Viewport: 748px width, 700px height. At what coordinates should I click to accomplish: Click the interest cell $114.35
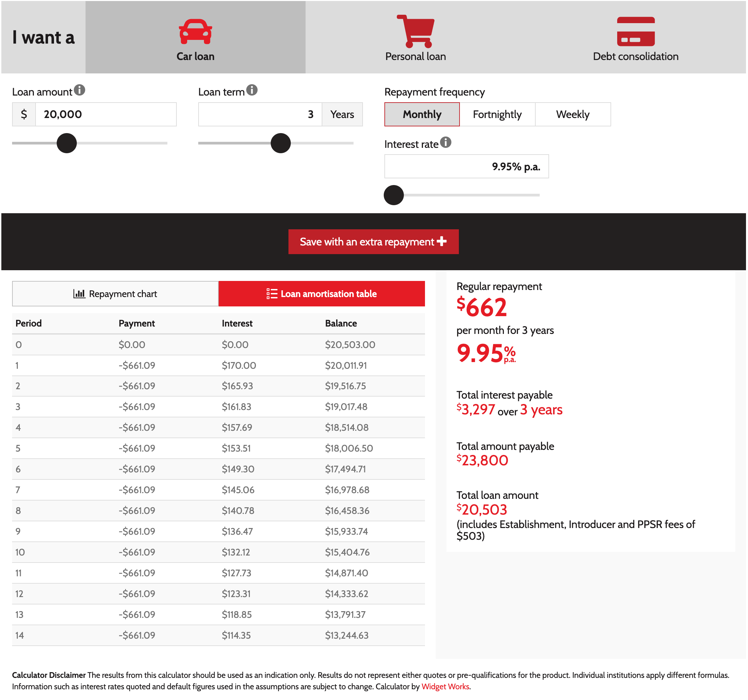click(236, 635)
